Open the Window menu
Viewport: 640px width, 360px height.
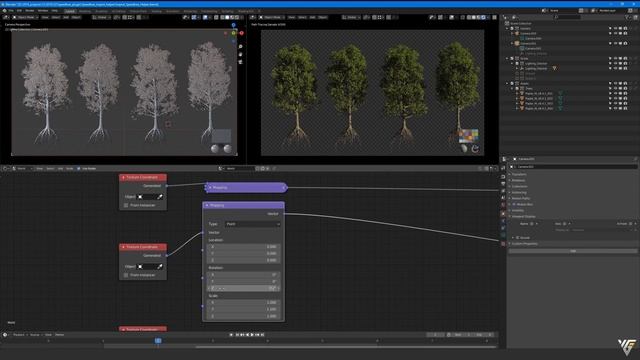43,11
